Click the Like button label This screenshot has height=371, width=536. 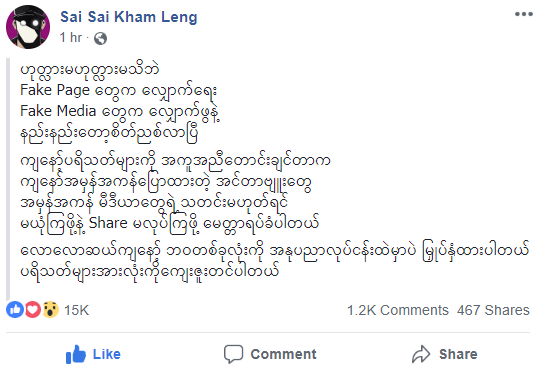pos(107,354)
